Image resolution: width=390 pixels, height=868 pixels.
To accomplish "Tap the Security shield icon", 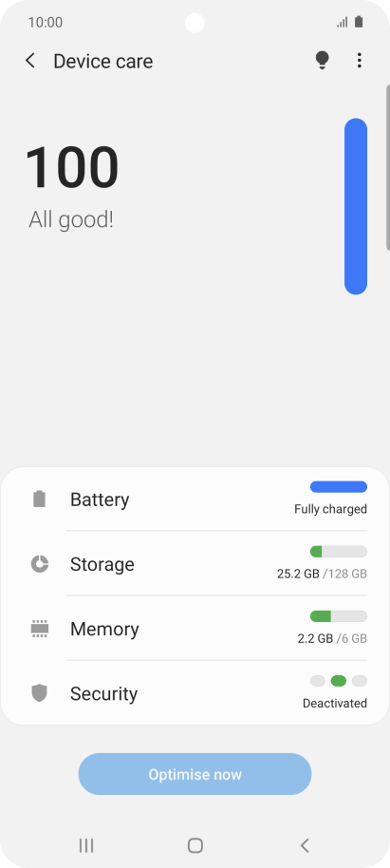I will coord(39,693).
